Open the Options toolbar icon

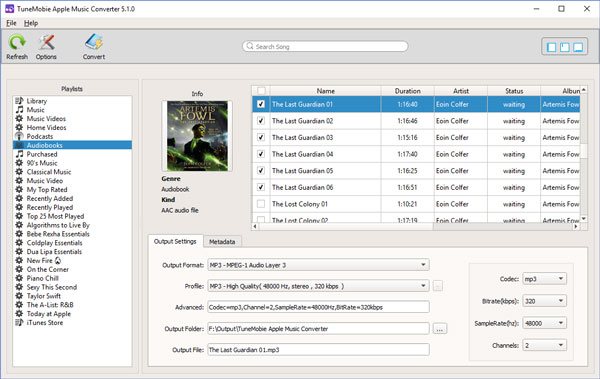[x=46, y=42]
